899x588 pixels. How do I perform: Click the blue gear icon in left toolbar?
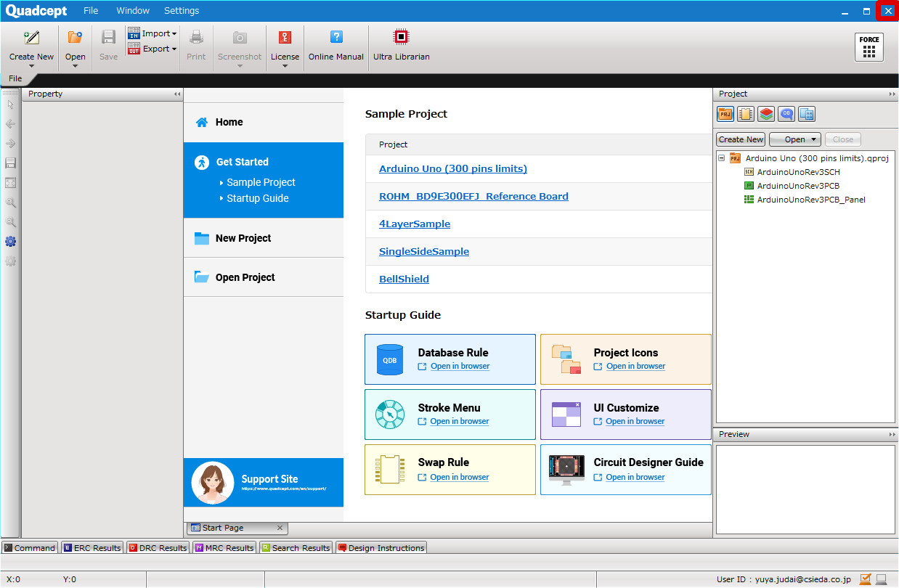(x=10, y=242)
